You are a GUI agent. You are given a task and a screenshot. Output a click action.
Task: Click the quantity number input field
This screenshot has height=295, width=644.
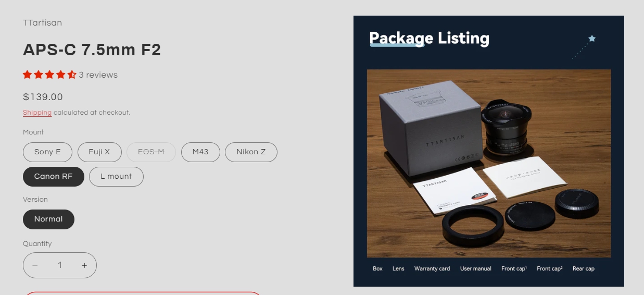(60, 265)
